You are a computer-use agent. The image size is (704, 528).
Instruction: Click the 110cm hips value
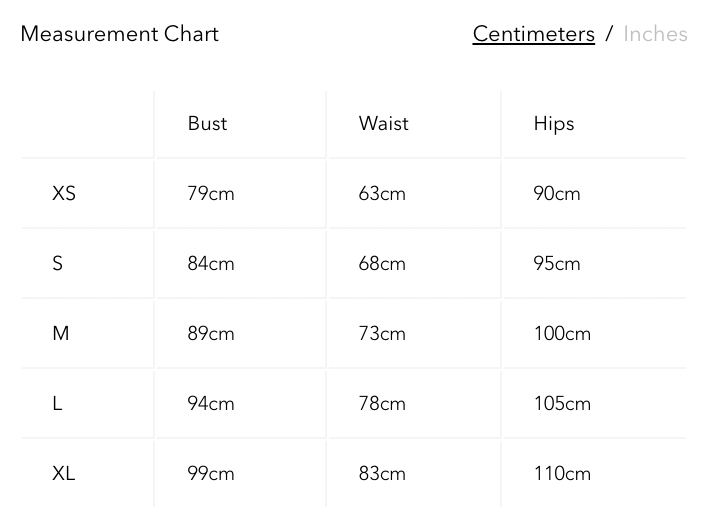(x=562, y=473)
